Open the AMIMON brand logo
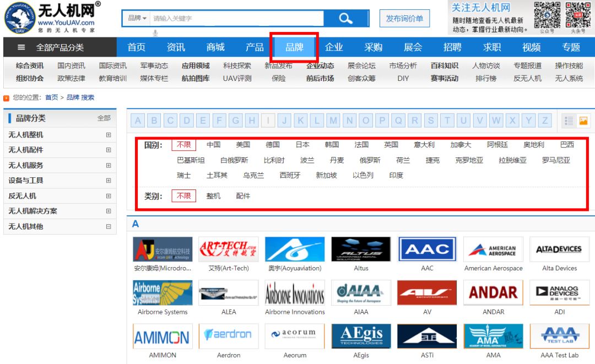595x364 pixels. coord(163,336)
